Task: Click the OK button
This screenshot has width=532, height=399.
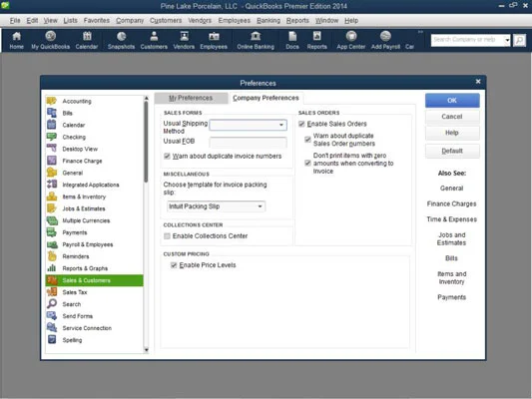Action: tap(452, 101)
